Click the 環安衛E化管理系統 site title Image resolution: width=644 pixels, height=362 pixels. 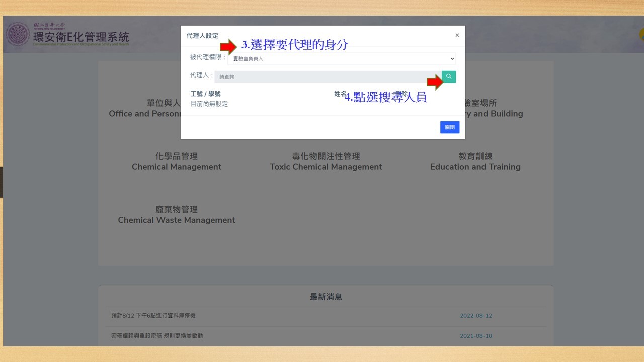(80, 37)
